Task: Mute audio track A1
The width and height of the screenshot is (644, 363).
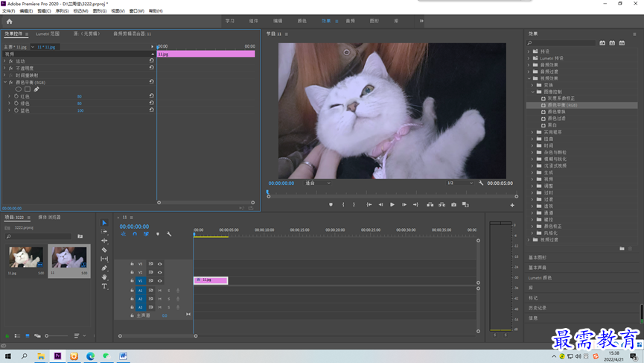Action: coord(160,291)
